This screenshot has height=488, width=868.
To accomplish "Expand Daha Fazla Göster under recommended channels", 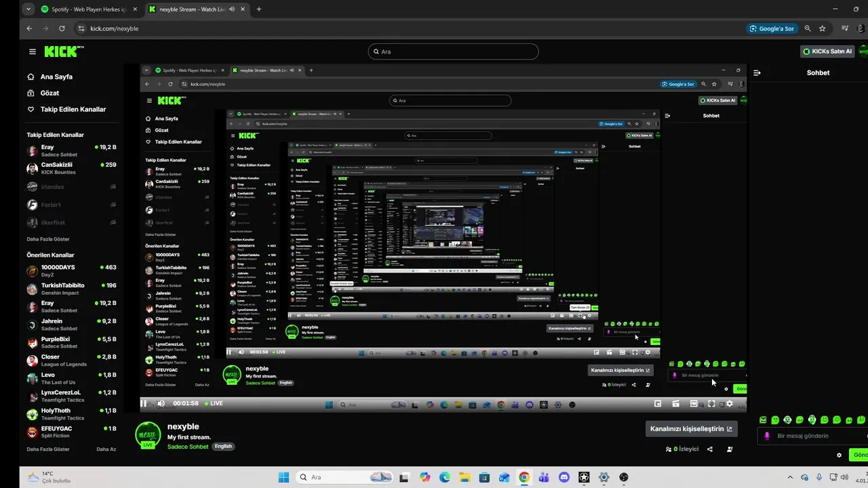I will 48,449.
